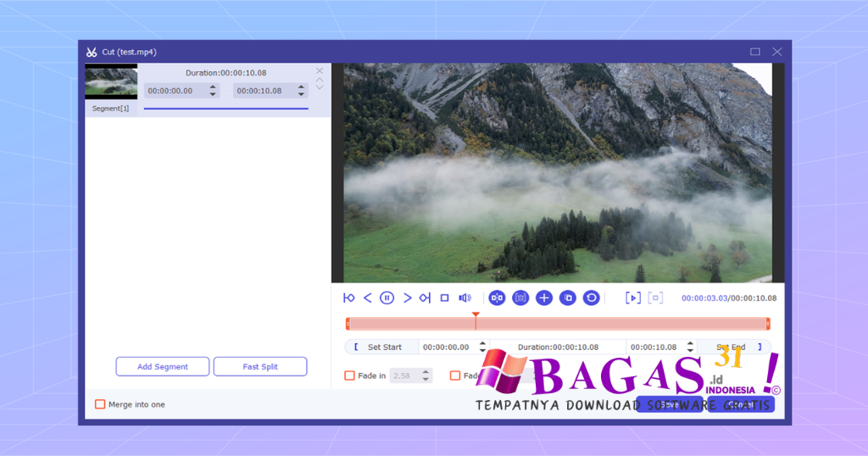The height and width of the screenshot is (456, 868).
Task: Click the end time field beside Set End
Action: [656, 347]
